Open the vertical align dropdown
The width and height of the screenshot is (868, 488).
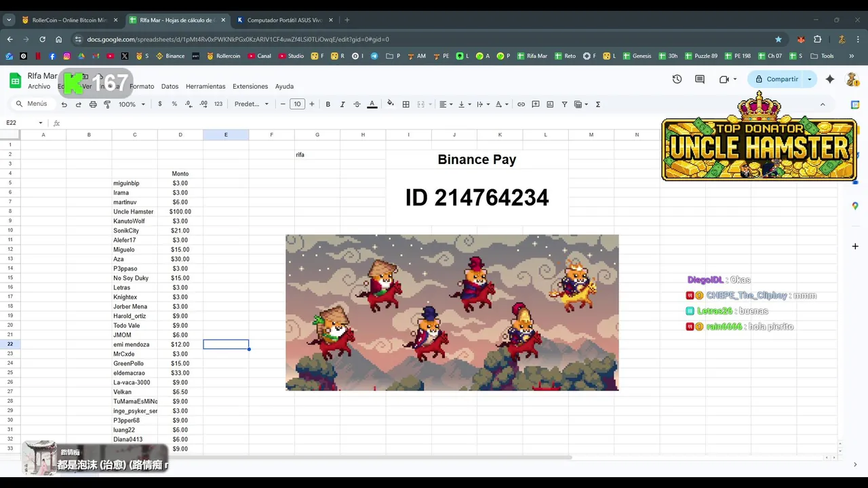pyautogui.click(x=465, y=104)
